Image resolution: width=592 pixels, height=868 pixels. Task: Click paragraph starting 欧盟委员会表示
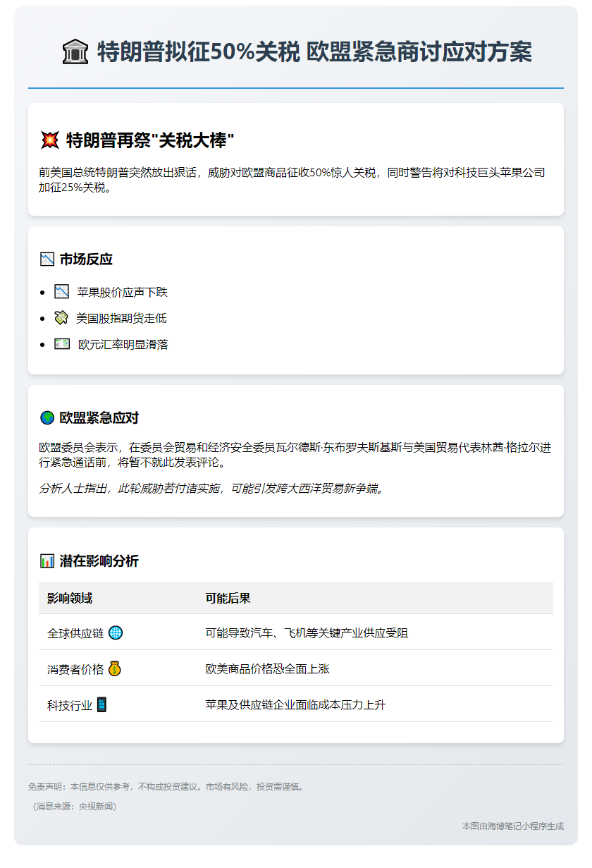point(295,456)
